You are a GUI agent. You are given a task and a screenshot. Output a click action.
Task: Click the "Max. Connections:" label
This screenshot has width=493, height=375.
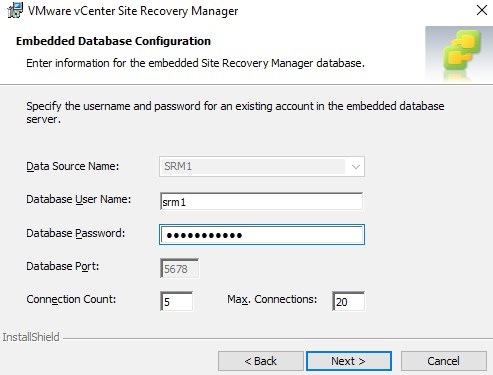tap(272, 299)
